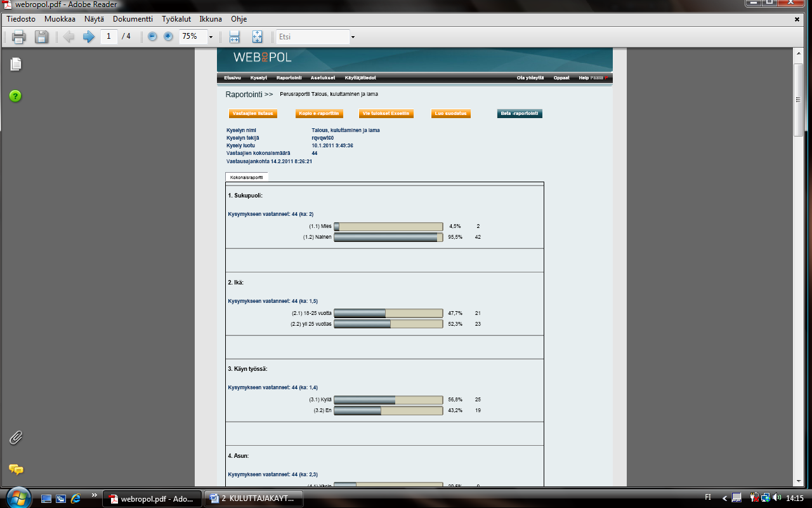Click the FI language indicator
The image size is (812, 508).
708,497
